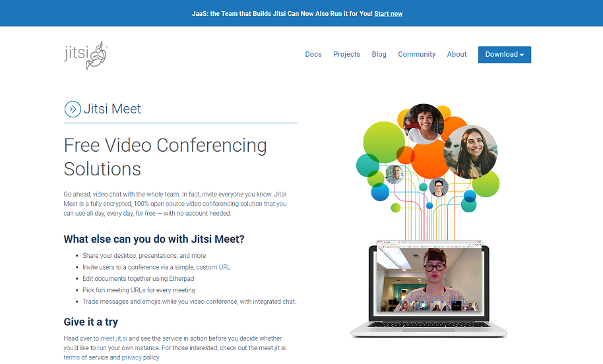Click the caret arrow on the Download button

522,55
